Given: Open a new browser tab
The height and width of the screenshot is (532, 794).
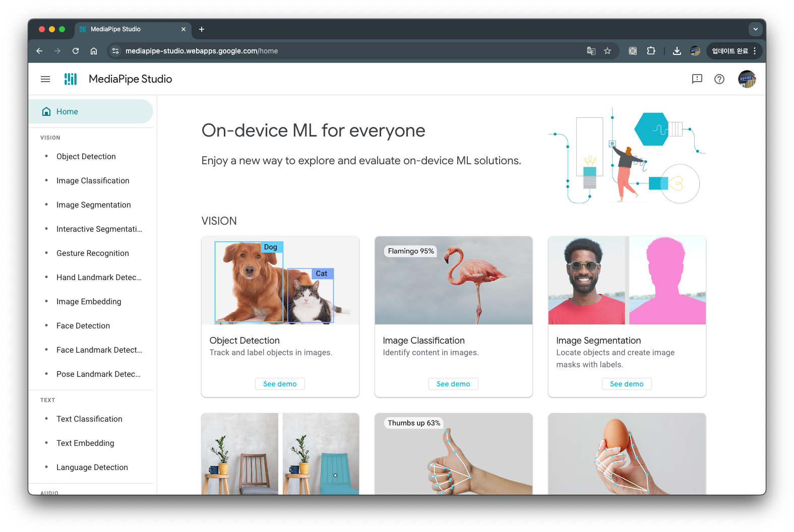Looking at the screenshot, I should point(202,29).
